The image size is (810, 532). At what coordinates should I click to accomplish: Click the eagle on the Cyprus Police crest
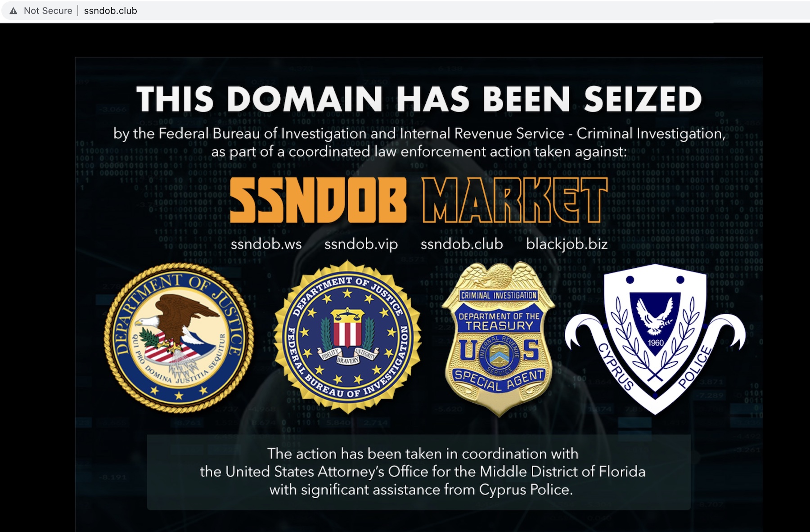655,315
